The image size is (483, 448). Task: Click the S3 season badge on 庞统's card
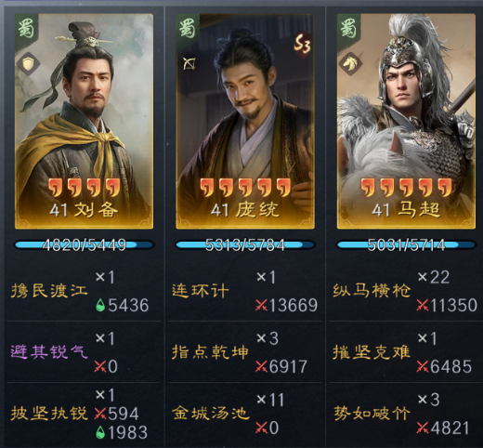click(x=302, y=46)
